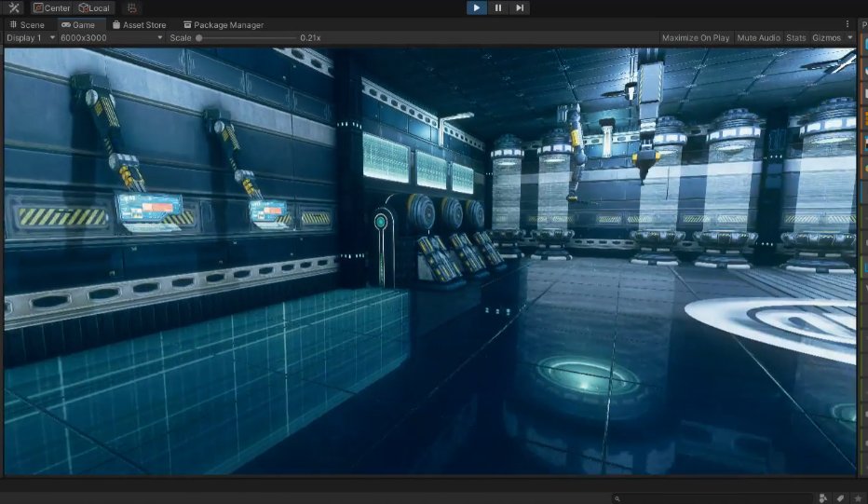Viewport: 868px width, 504px height.
Task: Click the grid snapping icon in toolbar
Action: point(131,7)
